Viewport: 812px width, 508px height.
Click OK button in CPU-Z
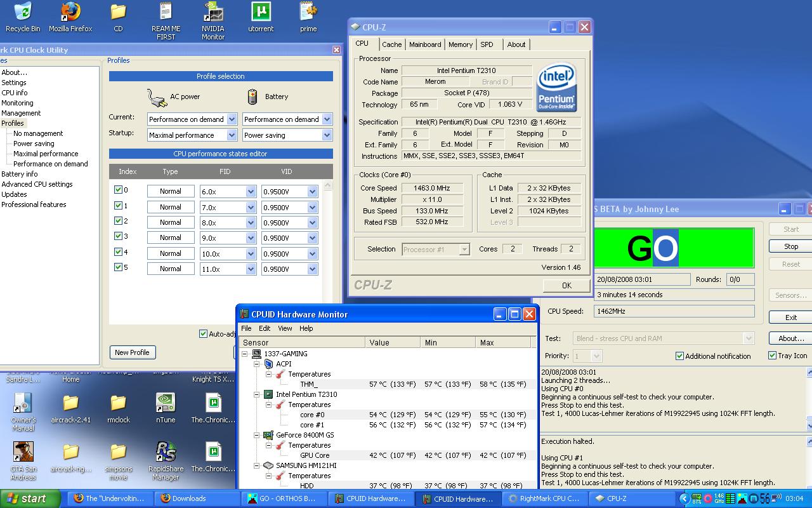coord(566,285)
